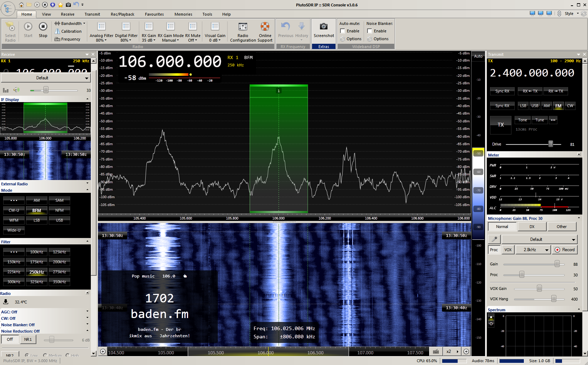Open the Analog Filter settings icon
Viewport: 588px width, 365px height.
coord(102,27)
